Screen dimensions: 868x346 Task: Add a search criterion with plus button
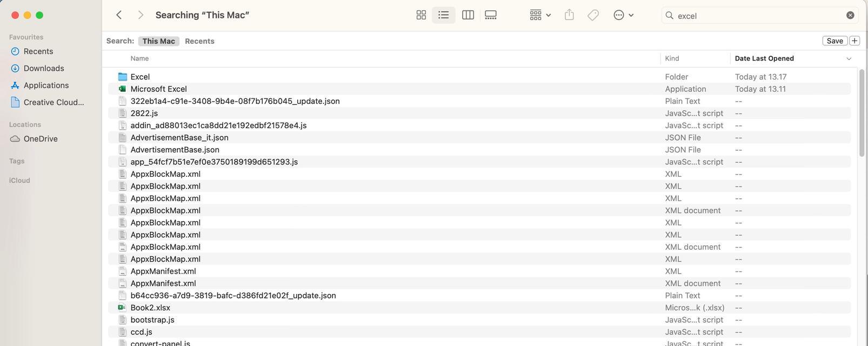click(x=854, y=41)
